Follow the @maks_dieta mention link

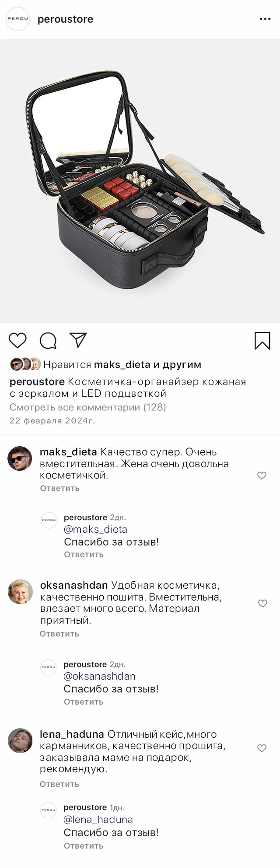click(x=95, y=529)
